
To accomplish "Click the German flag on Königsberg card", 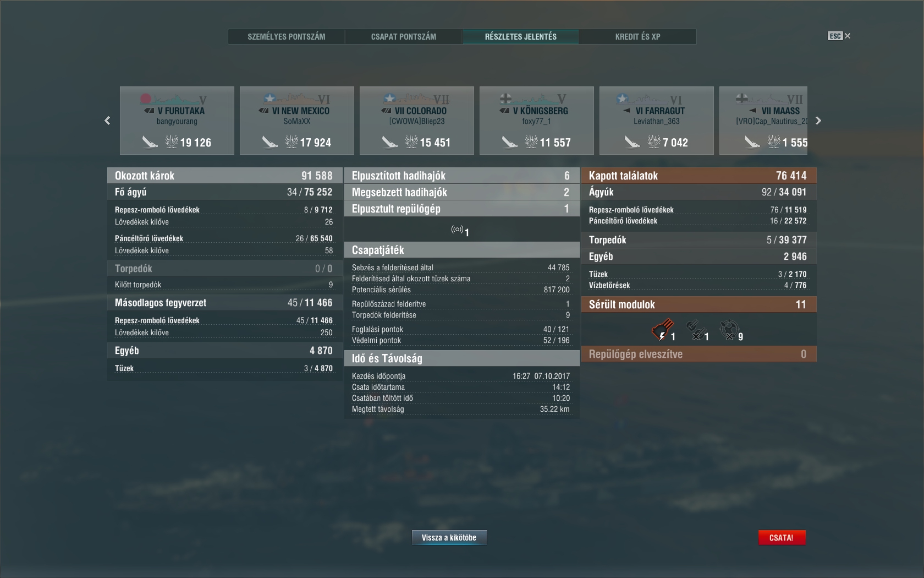I will [505, 99].
